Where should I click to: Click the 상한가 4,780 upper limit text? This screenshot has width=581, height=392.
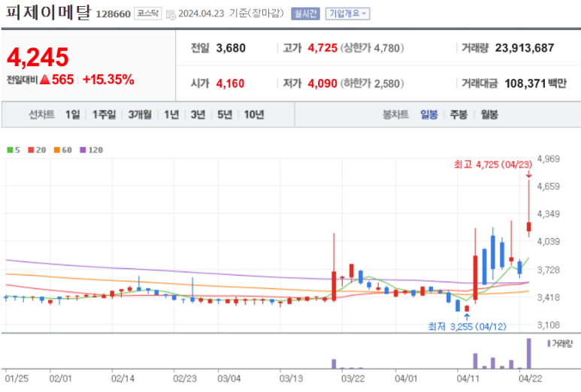pos(372,48)
